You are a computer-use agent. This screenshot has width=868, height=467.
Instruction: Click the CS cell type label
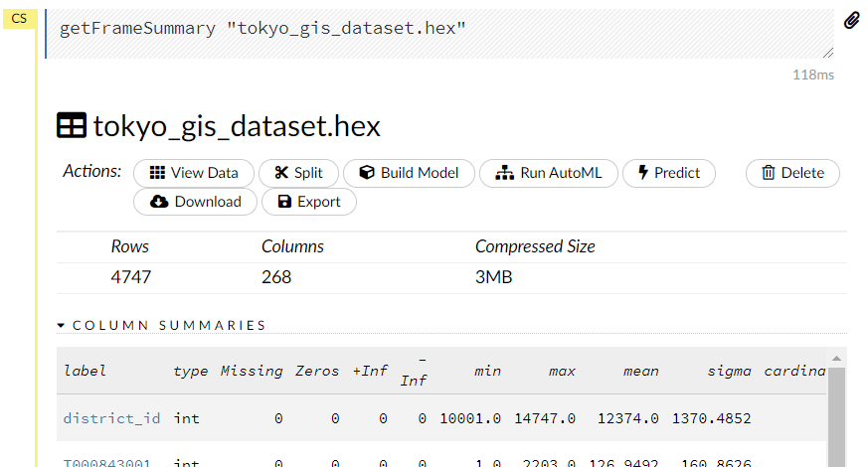click(x=19, y=19)
